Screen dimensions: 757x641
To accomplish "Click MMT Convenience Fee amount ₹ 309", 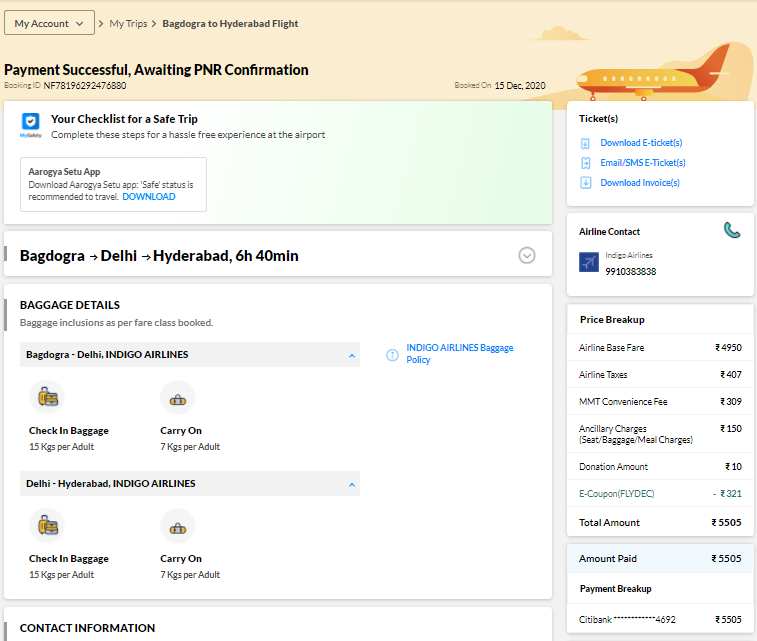I will 730,402.
